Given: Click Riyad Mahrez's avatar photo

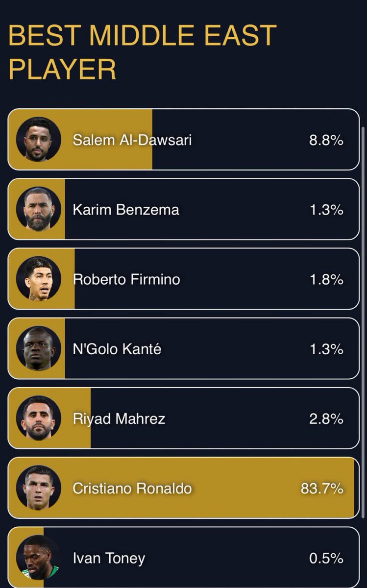Looking at the screenshot, I should pos(38,418).
